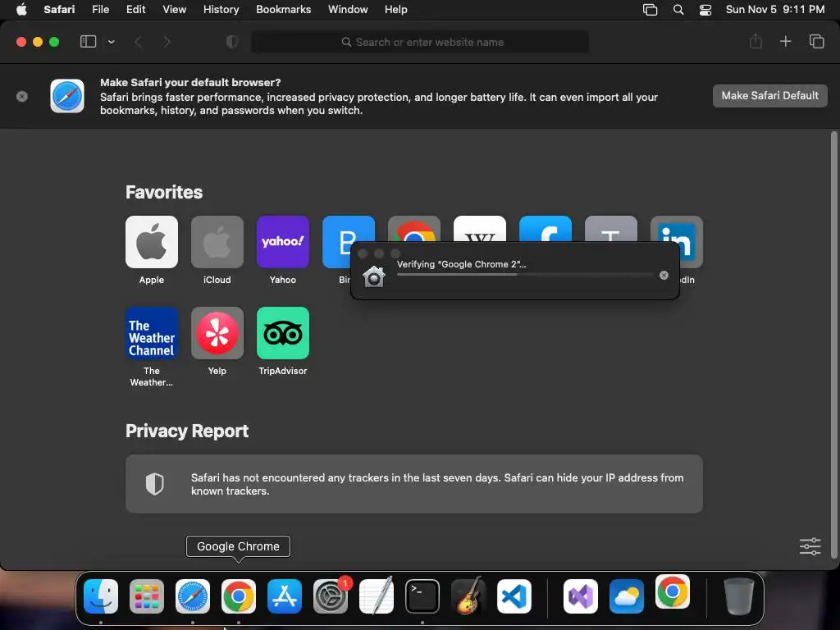Open TextEdit from the Dock
This screenshot has width=840, height=630.
pyautogui.click(x=376, y=596)
